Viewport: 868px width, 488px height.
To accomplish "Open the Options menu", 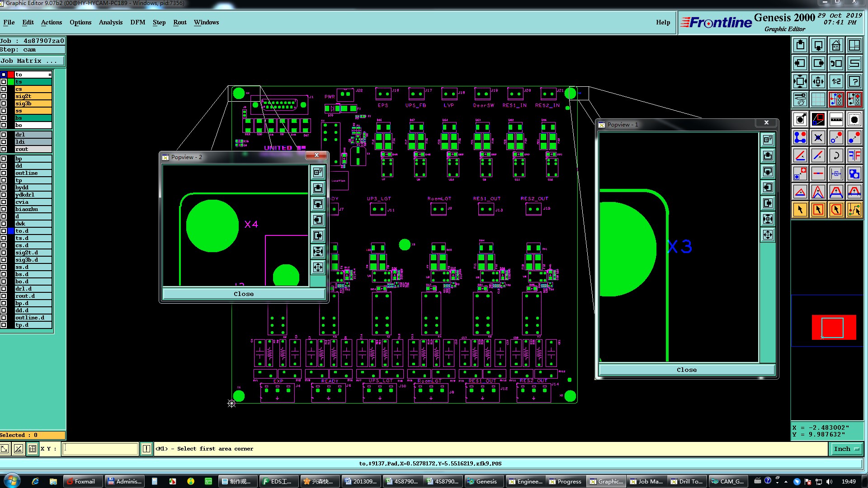I will pos(80,22).
